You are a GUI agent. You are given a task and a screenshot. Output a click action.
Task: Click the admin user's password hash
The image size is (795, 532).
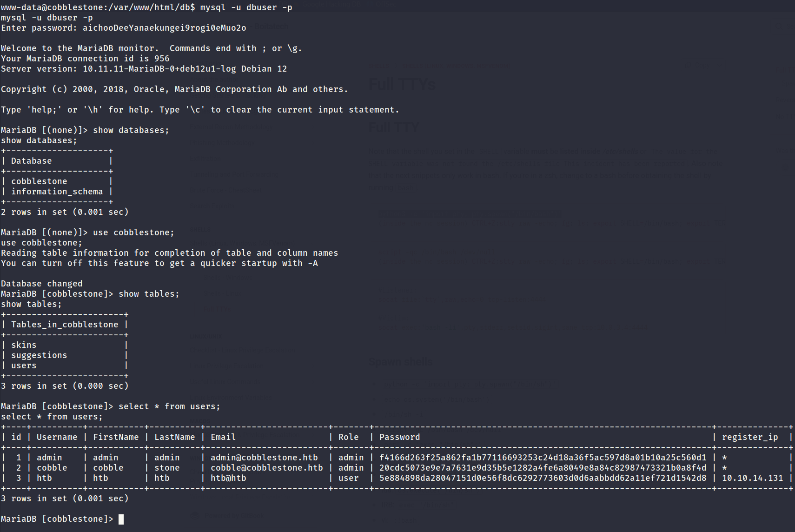(543, 458)
